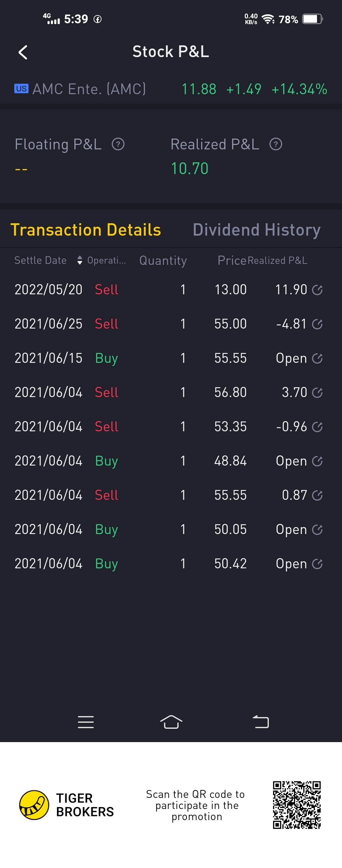This screenshot has height=868, width=342.
Task: Tap share icon beside 0.87 realized P&L
Action: coord(317,495)
